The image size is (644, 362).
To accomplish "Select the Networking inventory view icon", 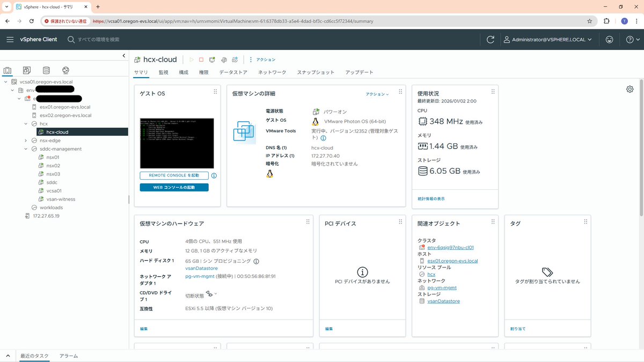I will 65,70.
